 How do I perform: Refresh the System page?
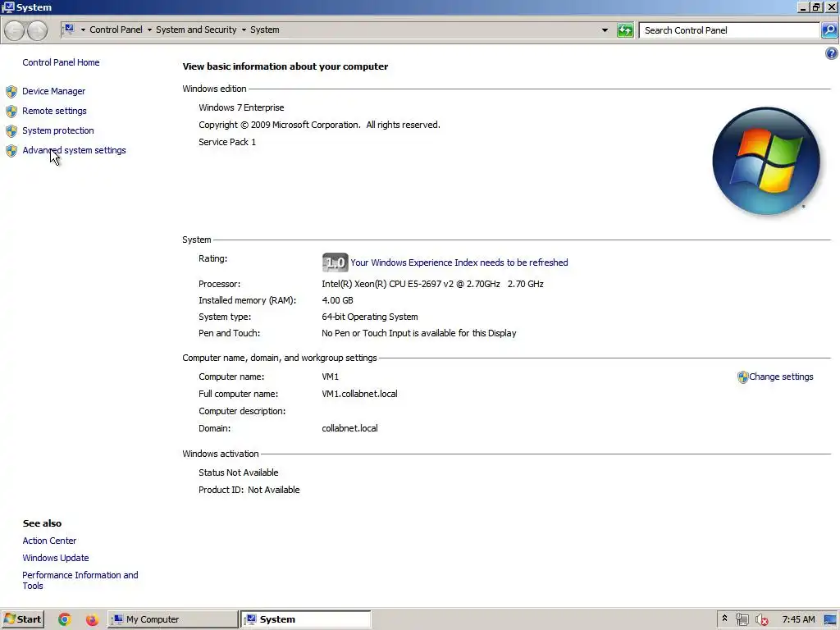pos(625,30)
